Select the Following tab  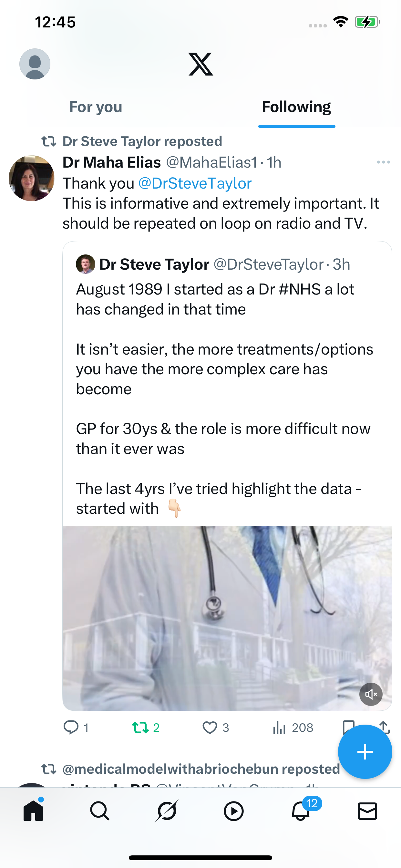pyautogui.click(x=296, y=107)
